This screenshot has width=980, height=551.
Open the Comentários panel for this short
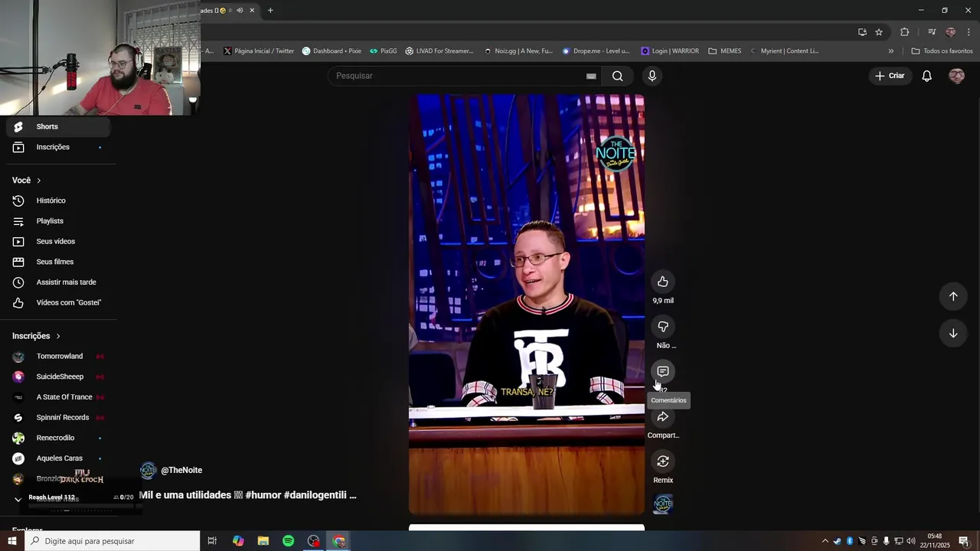663,371
